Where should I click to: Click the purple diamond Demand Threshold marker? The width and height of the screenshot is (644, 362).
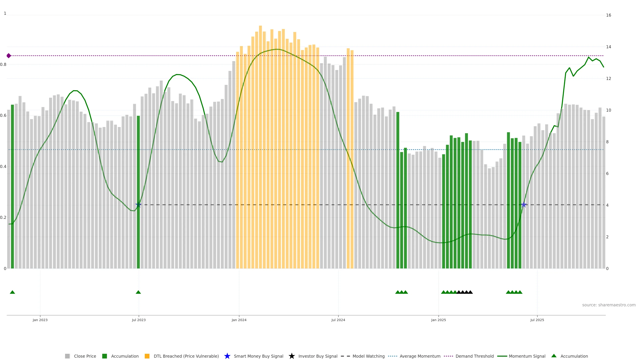pyautogui.click(x=9, y=56)
